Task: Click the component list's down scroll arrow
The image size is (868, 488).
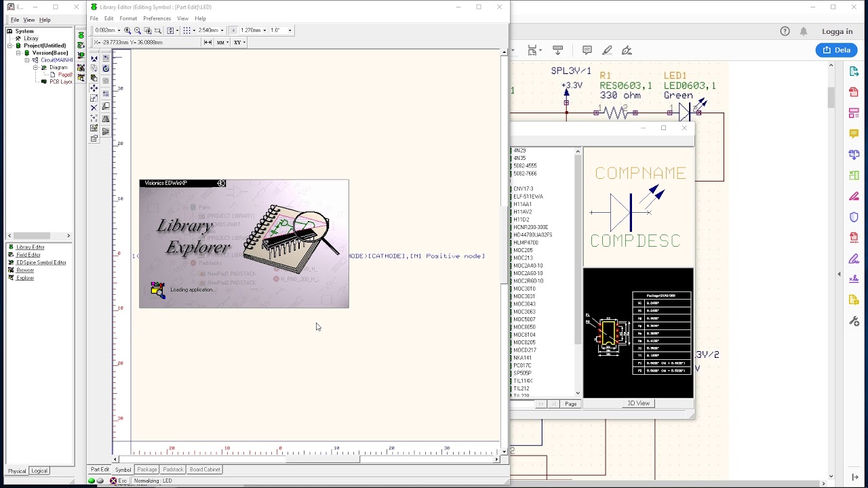Action: tap(578, 393)
